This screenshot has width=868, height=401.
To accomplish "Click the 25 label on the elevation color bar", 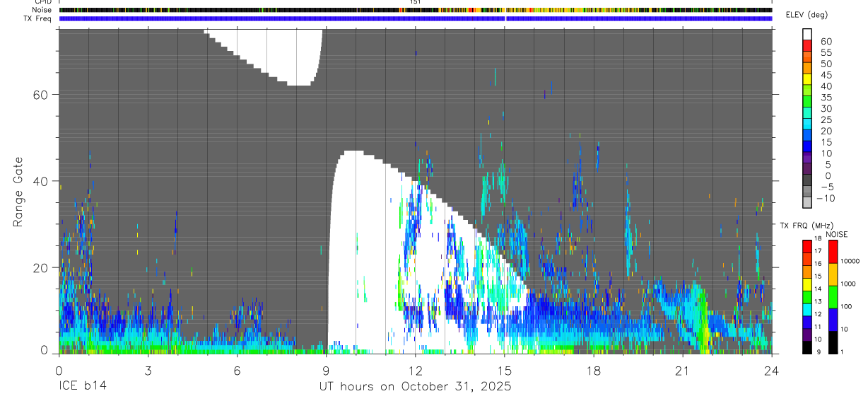I will tap(826, 120).
